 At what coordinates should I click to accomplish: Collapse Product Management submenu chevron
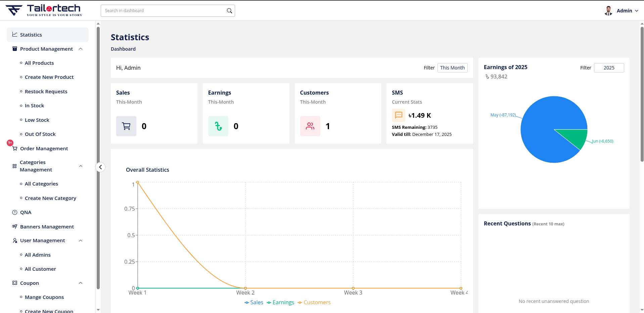(x=81, y=49)
